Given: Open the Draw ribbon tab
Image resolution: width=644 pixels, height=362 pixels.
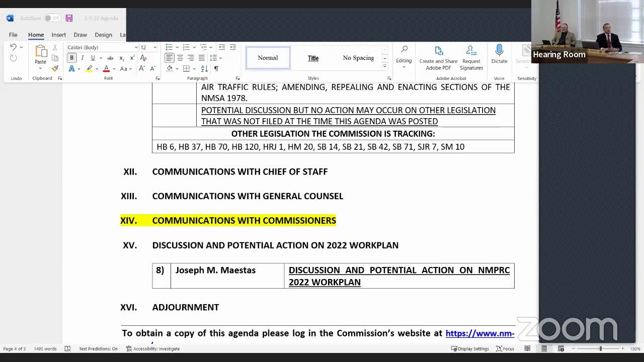Looking at the screenshot, I should (x=80, y=35).
